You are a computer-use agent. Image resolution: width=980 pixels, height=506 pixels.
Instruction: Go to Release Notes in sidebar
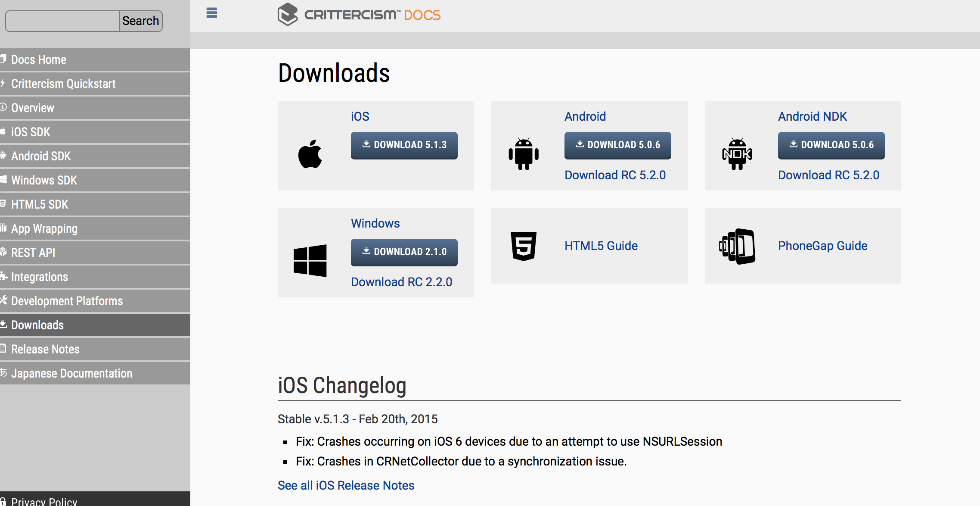pyautogui.click(x=45, y=349)
